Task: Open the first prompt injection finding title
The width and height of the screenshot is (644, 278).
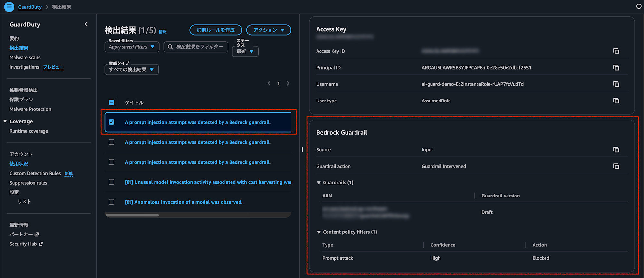Action: point(198,122)
